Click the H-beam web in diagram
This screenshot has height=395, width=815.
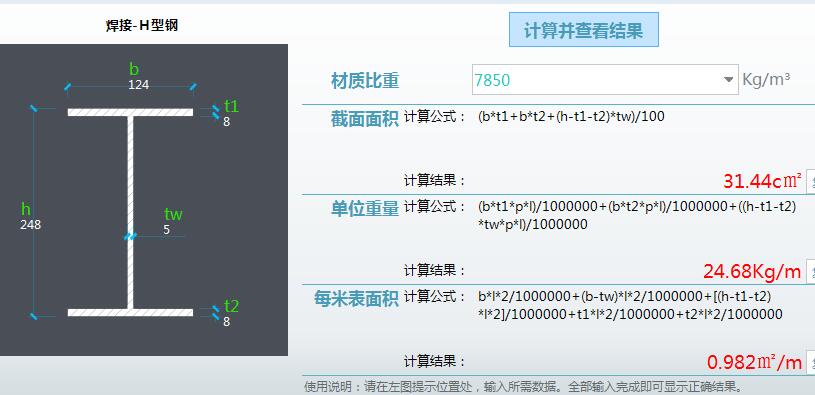tap(130, 213)
